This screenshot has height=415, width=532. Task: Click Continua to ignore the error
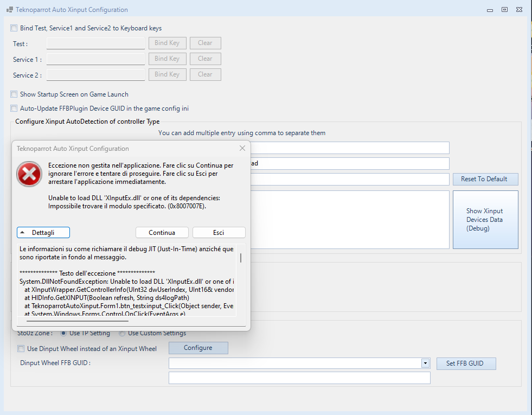(162, 232)
